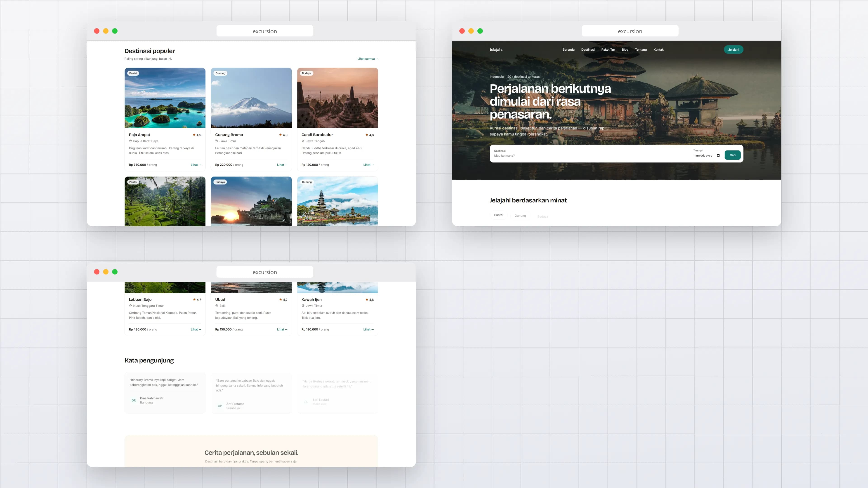The width and height of the screenshot is (868, 488).
Task: Select the Gunung interest chip
Action: point(520,216)
